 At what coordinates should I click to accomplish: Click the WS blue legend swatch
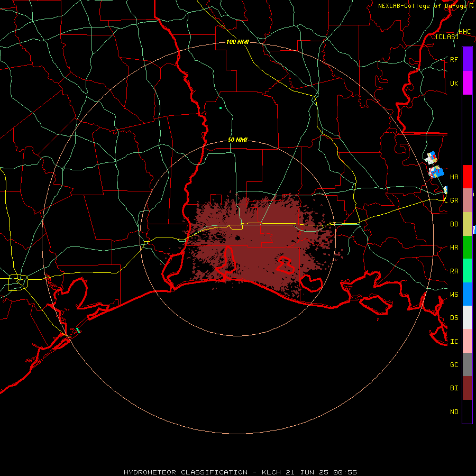coord(467,294)
